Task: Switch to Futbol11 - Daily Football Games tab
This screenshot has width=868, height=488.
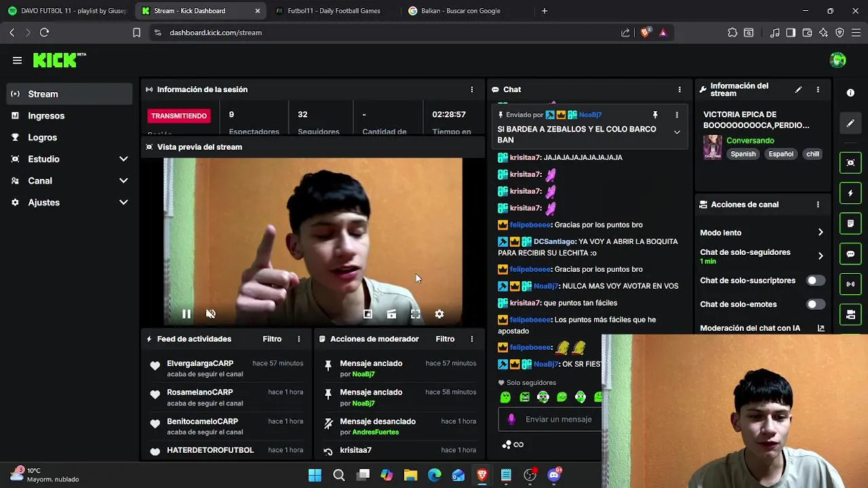Action: pos(334,11)
